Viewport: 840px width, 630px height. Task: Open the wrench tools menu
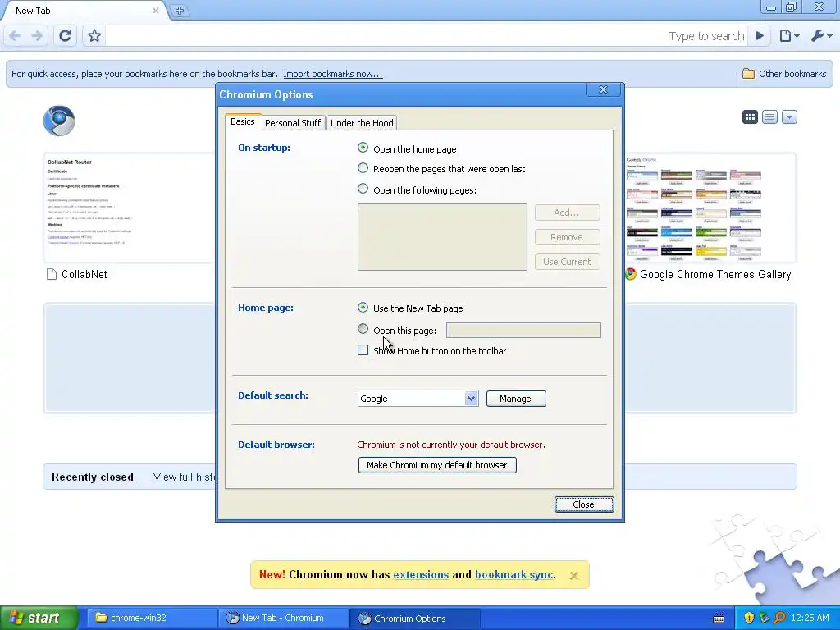click(820, 36)
